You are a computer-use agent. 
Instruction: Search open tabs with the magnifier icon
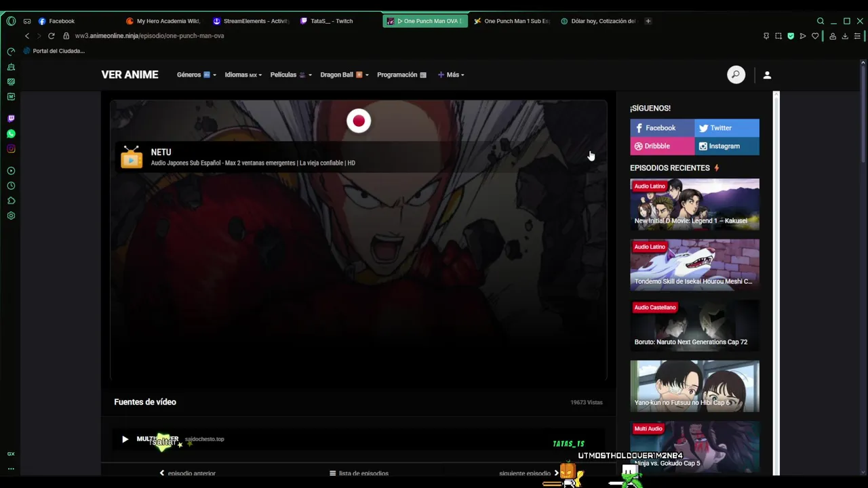click(821, 21)
